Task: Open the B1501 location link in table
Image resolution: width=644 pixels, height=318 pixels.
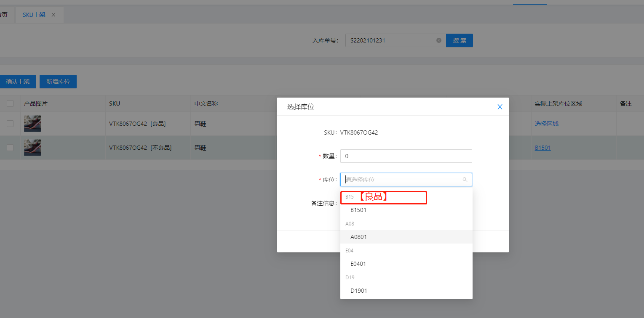Action: point(542,148)
